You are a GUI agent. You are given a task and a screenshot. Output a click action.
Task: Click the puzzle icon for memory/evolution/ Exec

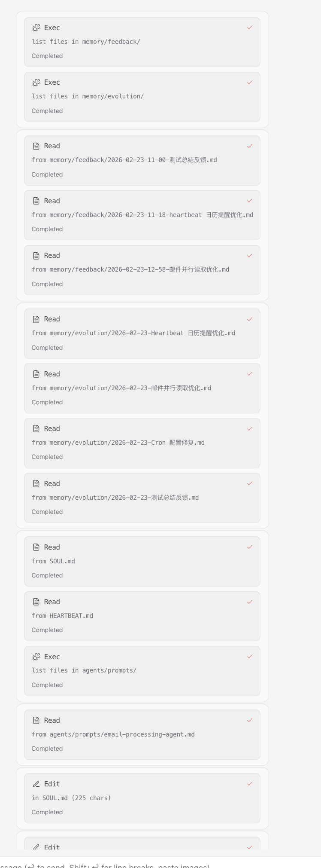click(36, 83)
